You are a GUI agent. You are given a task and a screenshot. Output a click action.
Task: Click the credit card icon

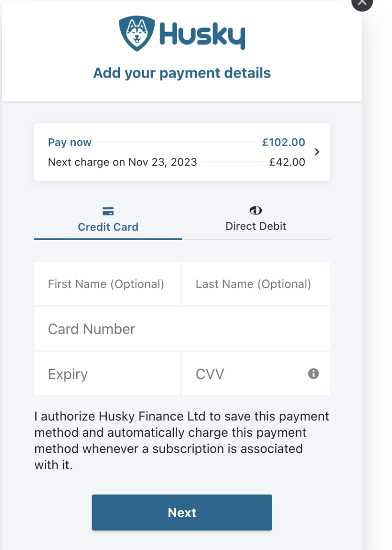[108, 212]
